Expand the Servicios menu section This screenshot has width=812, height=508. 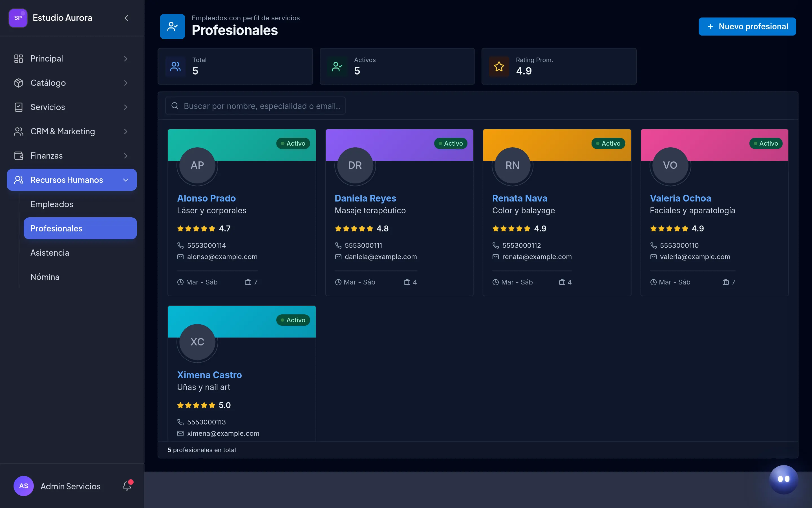pyautogui.click(x=72, y=107)
